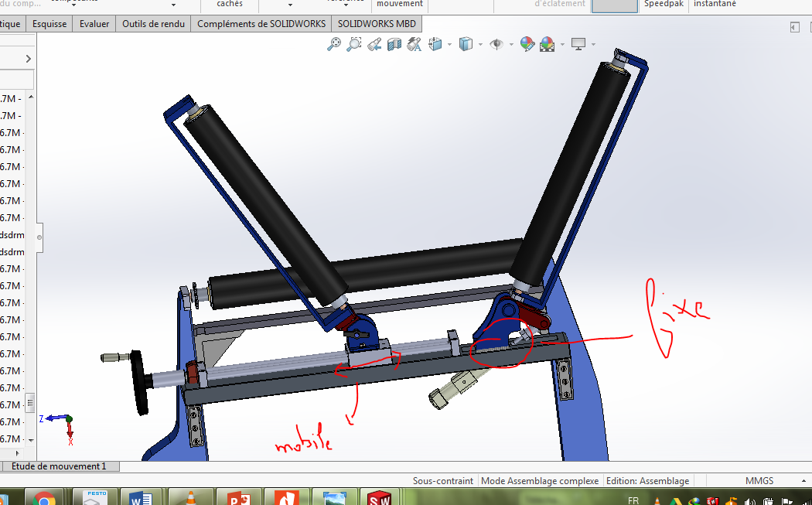Screen dimensions: 812x505
Task: Switch to the Esquisse tab
Action: (x=49, y=24)
